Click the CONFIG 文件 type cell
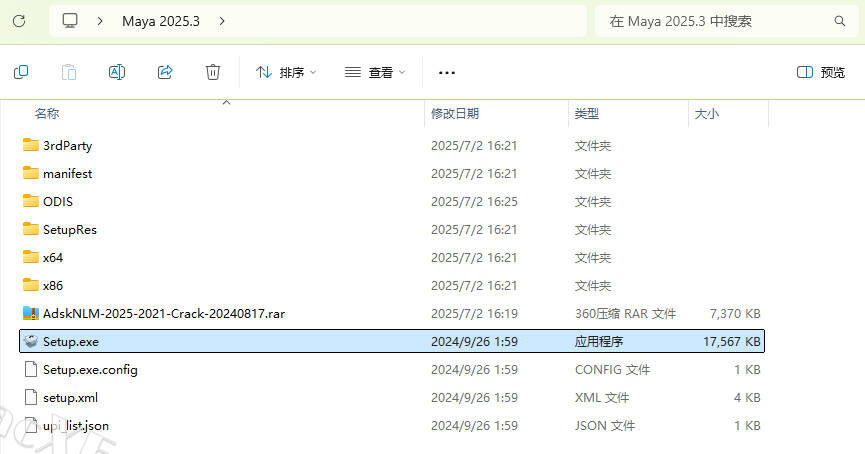 (612, 370)
